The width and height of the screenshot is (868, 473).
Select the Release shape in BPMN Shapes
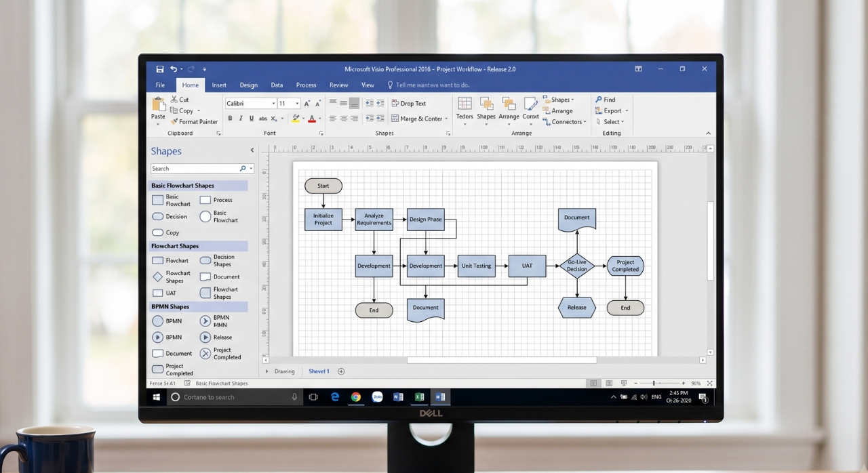pyautogui.click(x=216, y=337)
